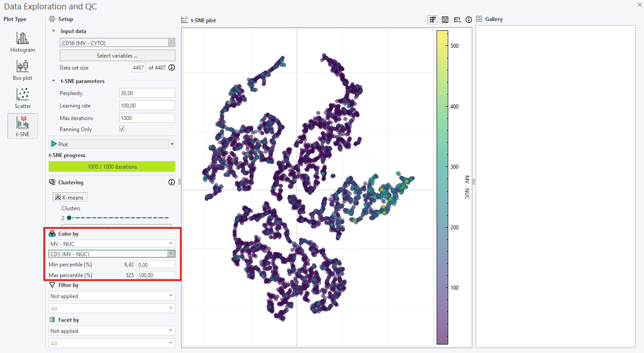Click the Select variables button

coord(117,55)
